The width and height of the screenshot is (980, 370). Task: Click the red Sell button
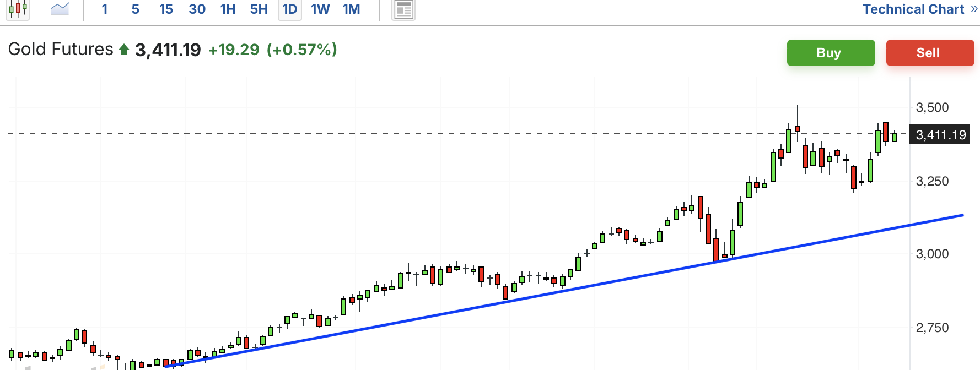(930, 53)
